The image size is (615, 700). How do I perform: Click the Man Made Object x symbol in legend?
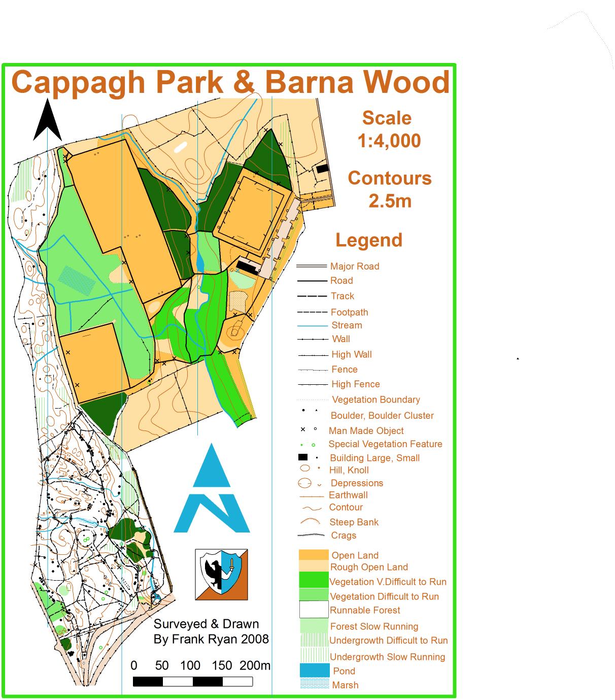click(303, 430)
